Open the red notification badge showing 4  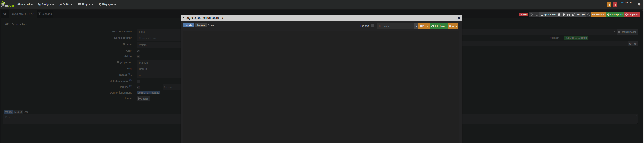[x=615, y=5]
